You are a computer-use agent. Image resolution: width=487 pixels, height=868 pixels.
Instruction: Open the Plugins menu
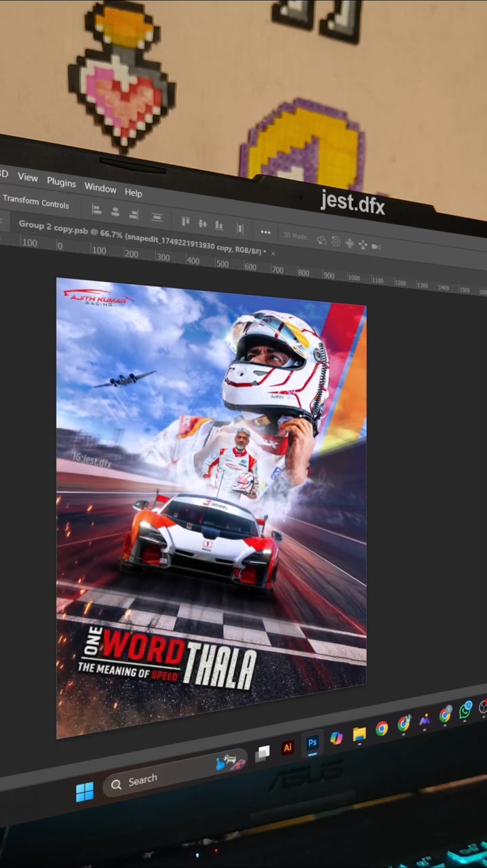(61, 182)
